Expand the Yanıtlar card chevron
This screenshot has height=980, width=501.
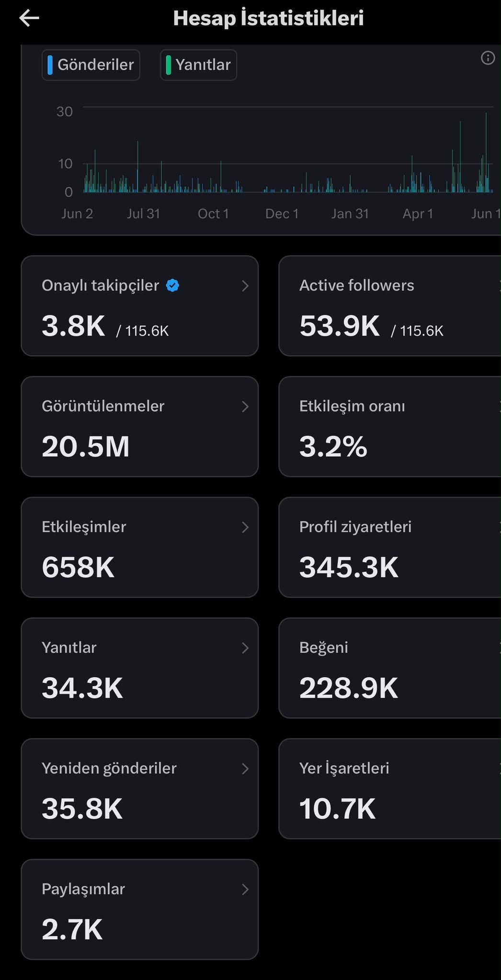pos(245,647)
